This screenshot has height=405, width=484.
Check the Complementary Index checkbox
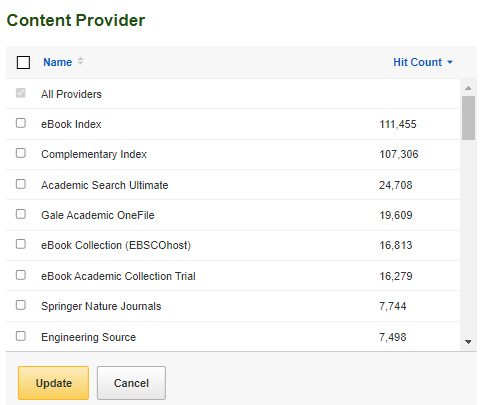21,153
